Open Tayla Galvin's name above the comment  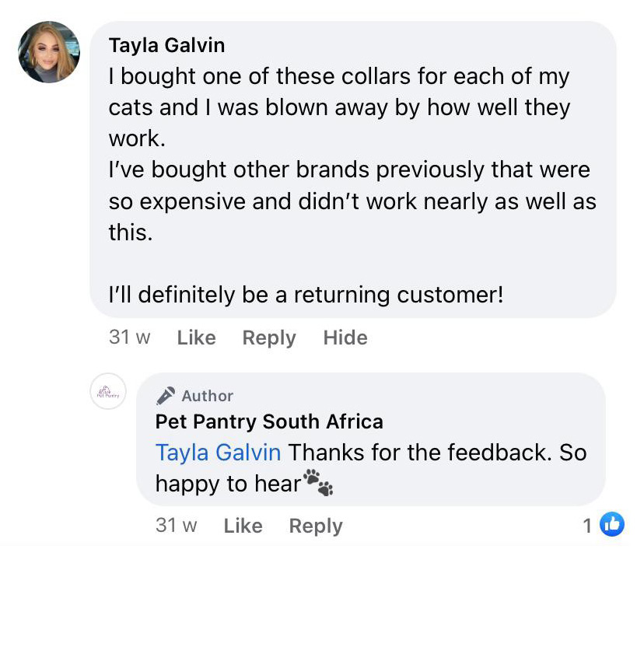click(166, 45)
